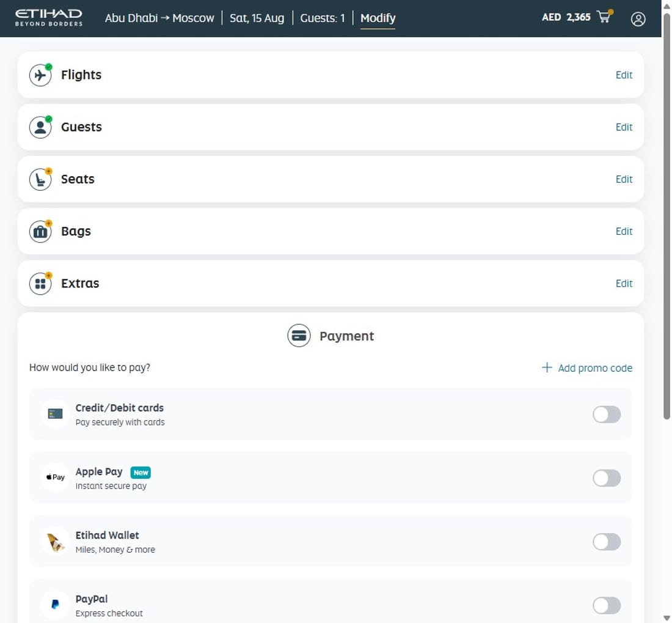Viewport: 672px width, 623px height.
Task: Edit the Flights section
Action: (x=624, y=75)
